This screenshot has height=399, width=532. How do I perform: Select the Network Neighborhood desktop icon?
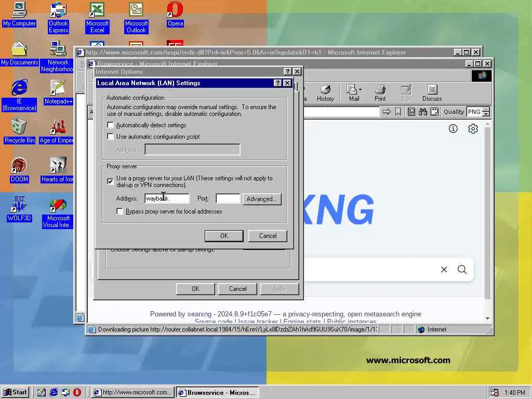pos(58,56)
